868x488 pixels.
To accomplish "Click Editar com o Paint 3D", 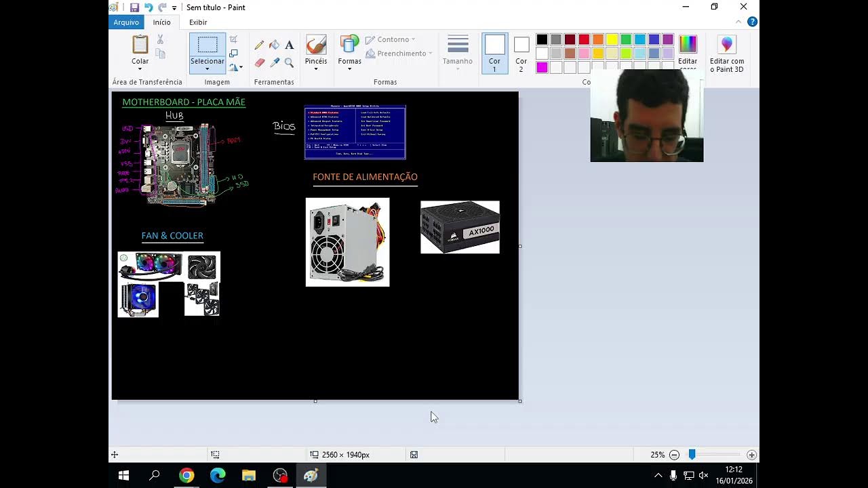I will pyautogui.click(x=727, y=54).
